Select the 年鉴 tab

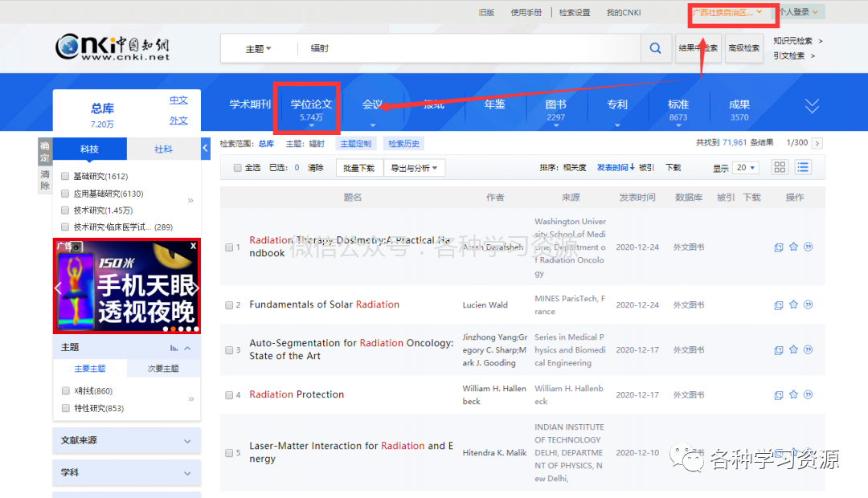[494, 104]
